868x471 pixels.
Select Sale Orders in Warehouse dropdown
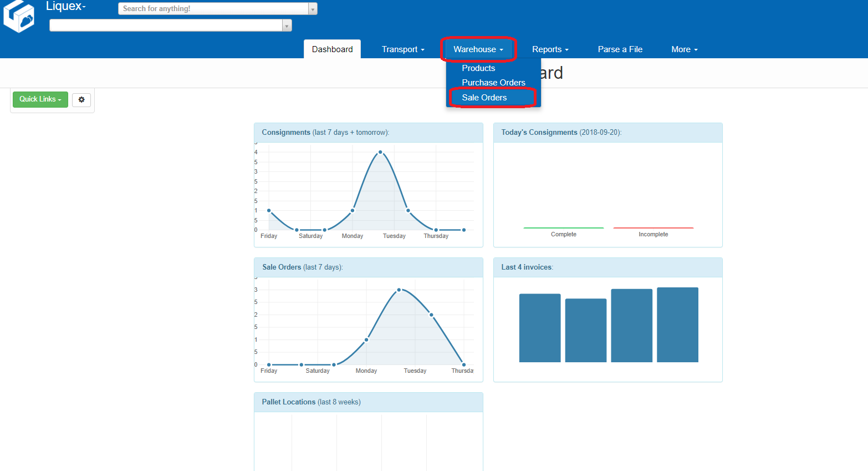(484, 98)
